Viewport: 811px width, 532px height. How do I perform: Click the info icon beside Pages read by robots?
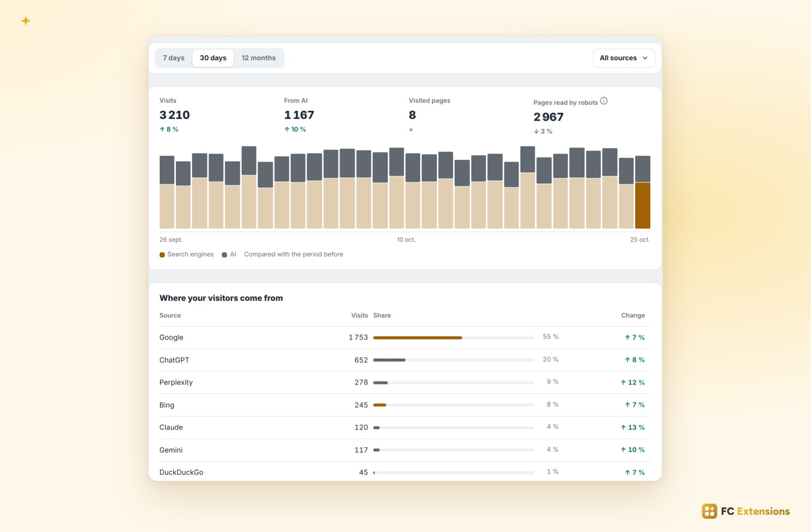(x=604, y=101)
